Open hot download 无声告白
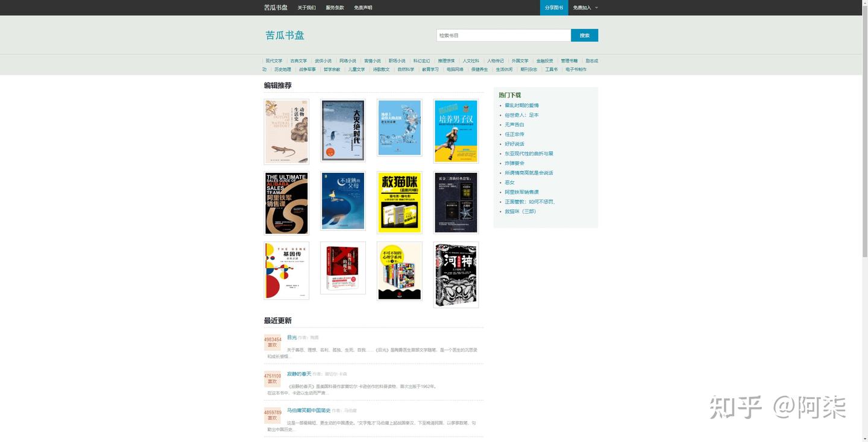The width and height of the screenshot is (868, 442). click(x=515, y=125)
